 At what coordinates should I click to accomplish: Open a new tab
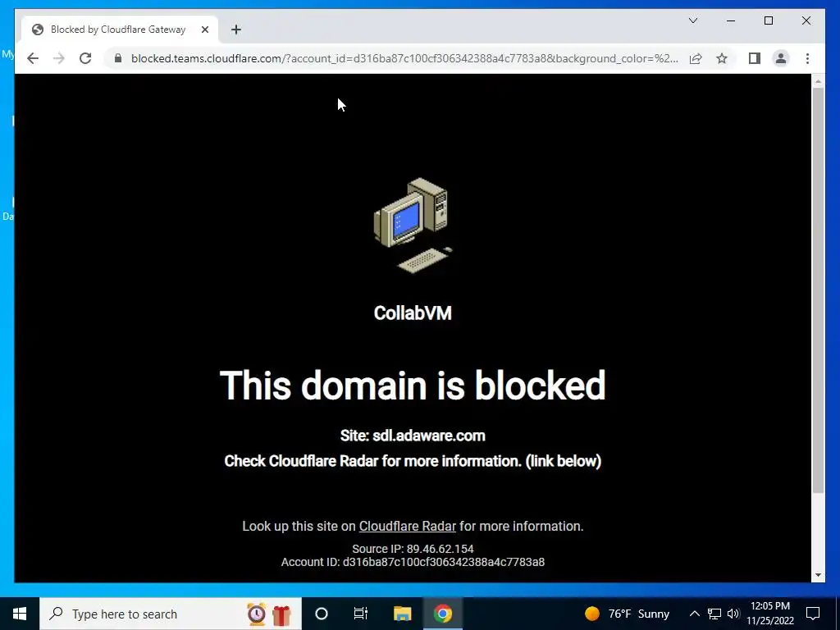coord(236,30)
